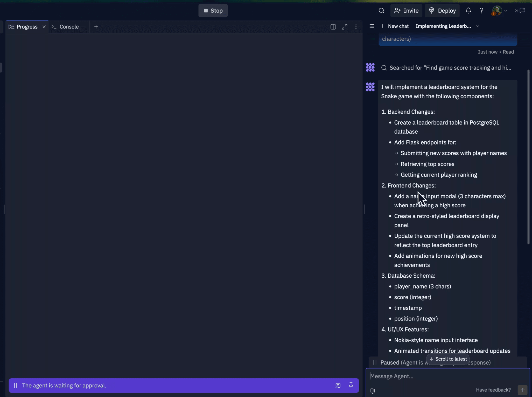Viewport: 532px width, 397px height.
Task: Expand the Implementing Leaderboard chat dropdown
Action: 478,26
